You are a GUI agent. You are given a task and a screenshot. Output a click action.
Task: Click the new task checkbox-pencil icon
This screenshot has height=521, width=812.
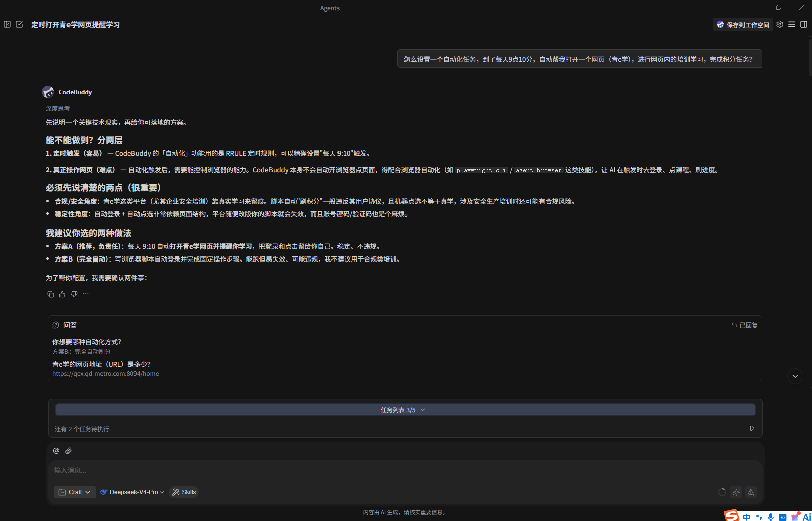click(19, 24)
